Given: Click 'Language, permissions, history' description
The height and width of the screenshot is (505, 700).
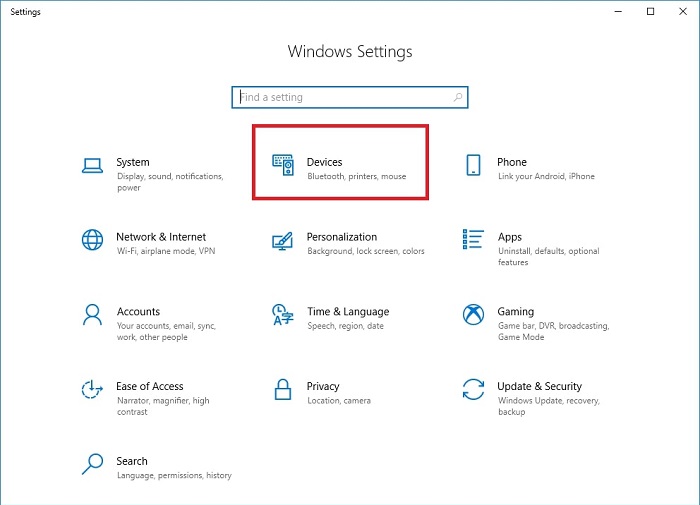Looking at the screenshot, I should 174,476.
